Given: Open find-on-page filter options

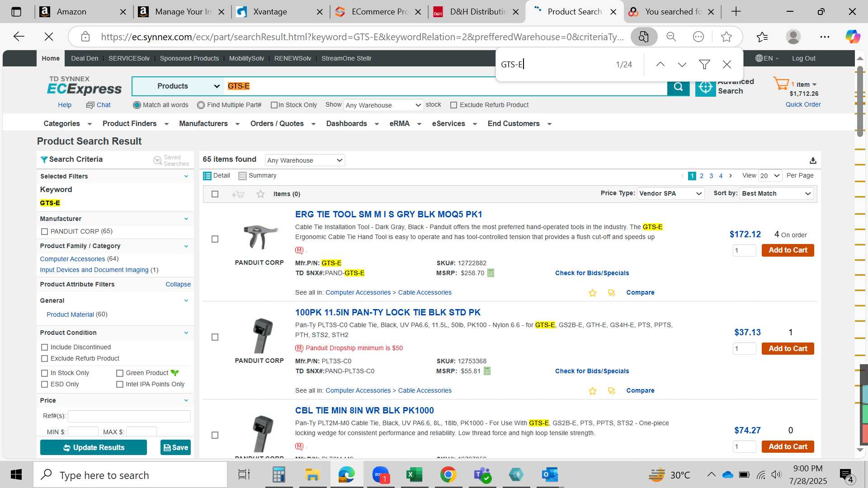Looking at the screenshot, I should click(x=704, y=65).
